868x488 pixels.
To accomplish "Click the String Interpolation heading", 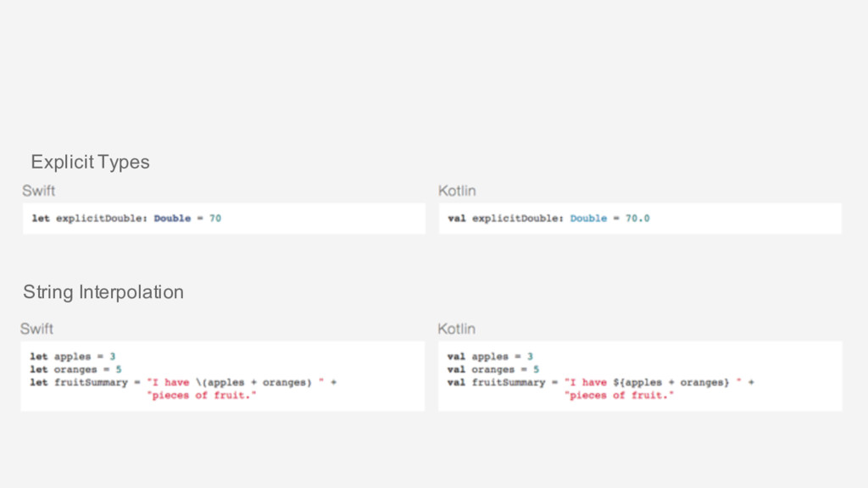I will pyautogui.click(x=103, y=292).
